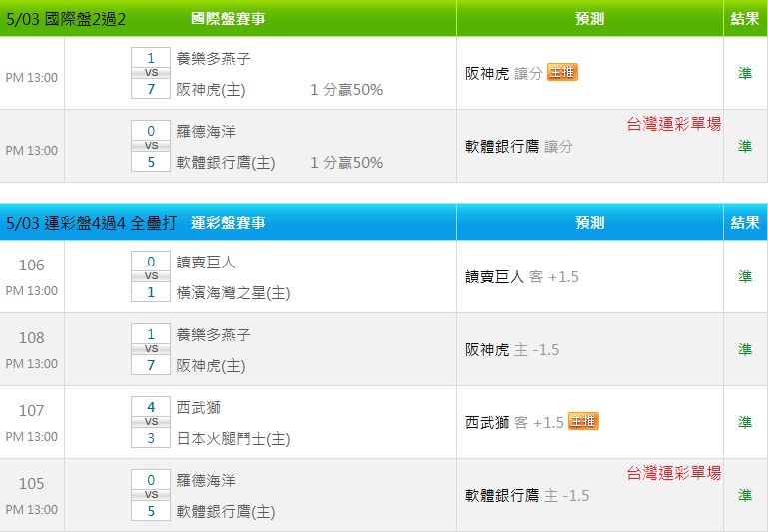Image resolution: width=768 pixels, height=532 pixels.
Task: Click the 預測 header of the 國際盤 table
Action: click(589, 19)
